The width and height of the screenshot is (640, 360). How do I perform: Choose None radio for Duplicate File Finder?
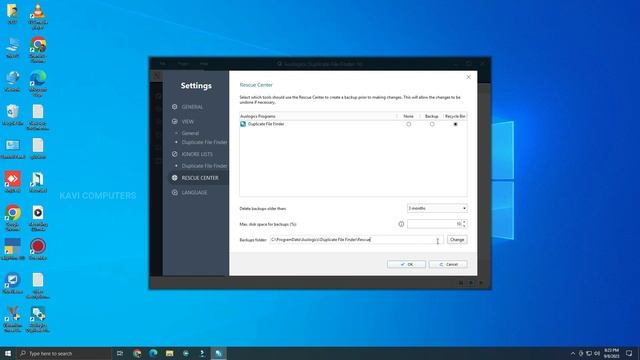point(409,124)
